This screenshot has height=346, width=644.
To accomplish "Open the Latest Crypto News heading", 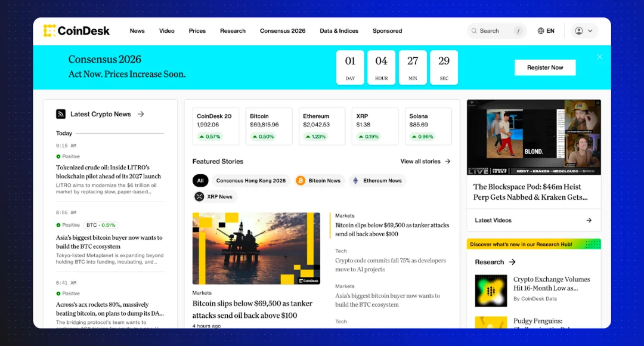I will click(x=101, y=114).
